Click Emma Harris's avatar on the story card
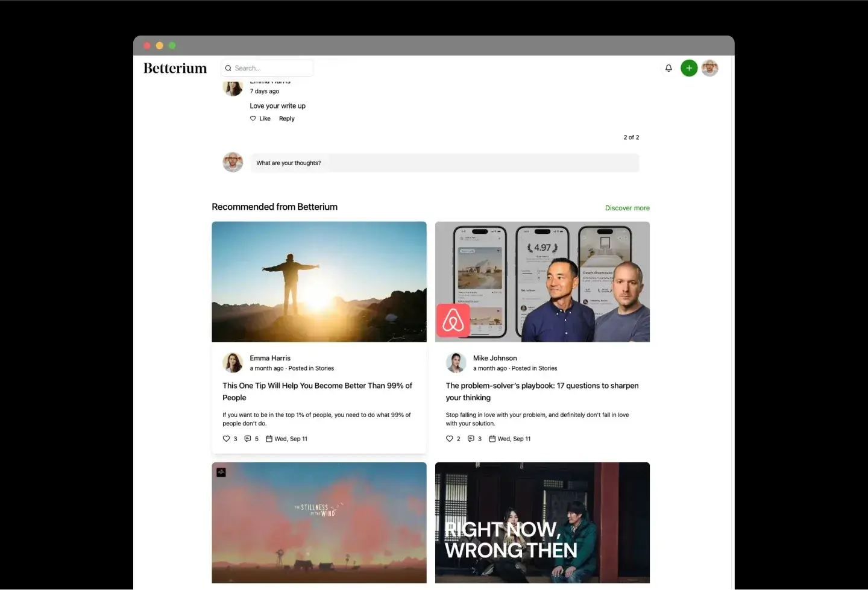Viewport: 868px width, 590px height. tap(233, 363)
